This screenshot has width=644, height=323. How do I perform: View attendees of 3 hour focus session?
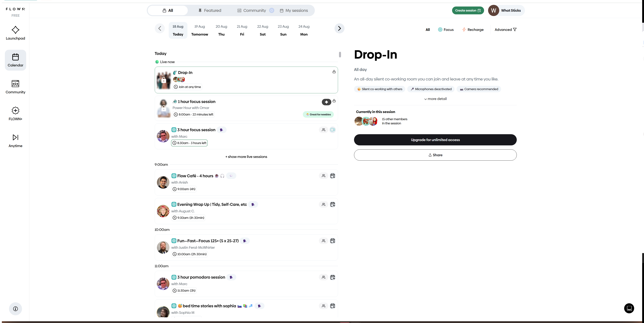[324, 130]
